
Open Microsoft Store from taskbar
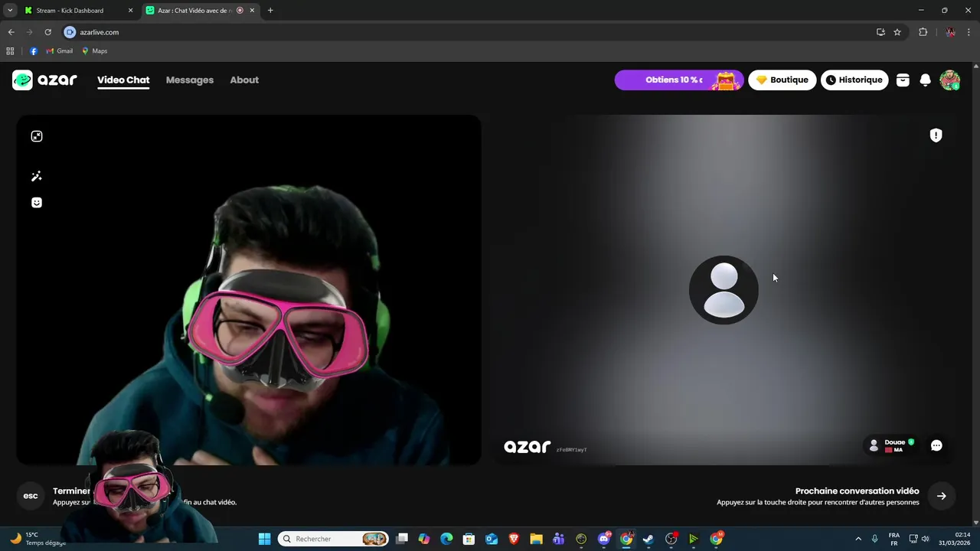pos(469,539)
